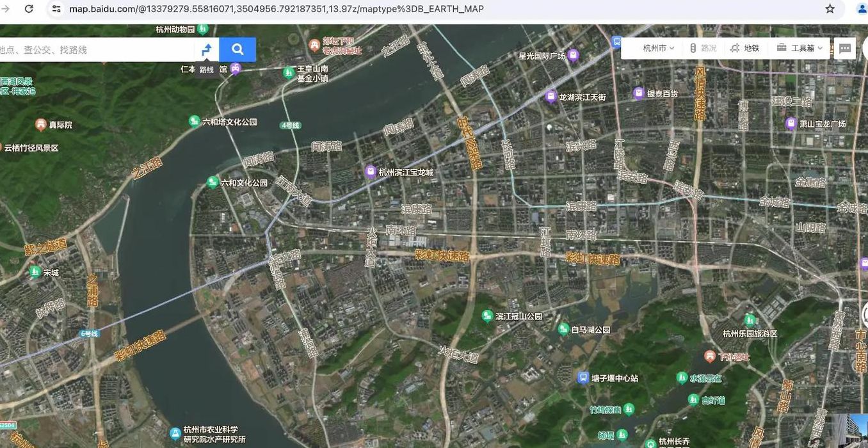Click the 塘子堰中心站 bus station icon
This screenshot has height=448, width=868.
[583, 378]
